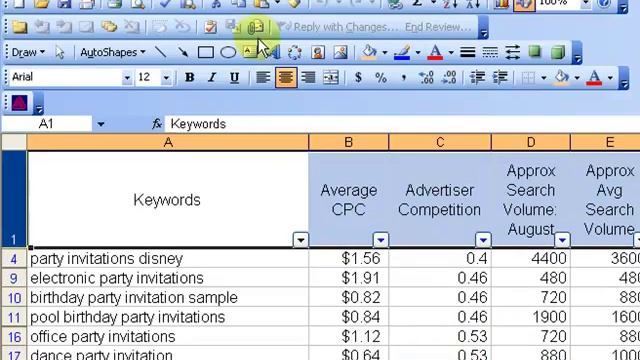Open the Font size dropdown

pos(166,78)
